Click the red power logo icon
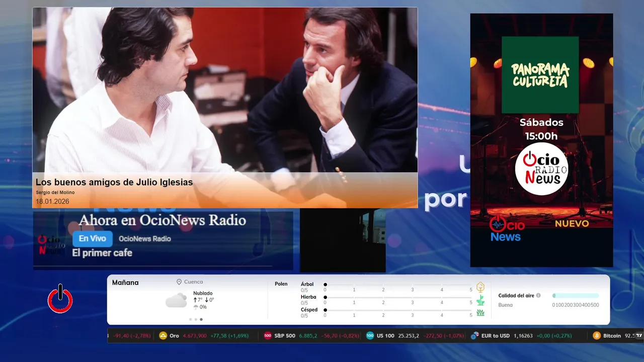Screen dimensions: 644x362 coord(60,299)
